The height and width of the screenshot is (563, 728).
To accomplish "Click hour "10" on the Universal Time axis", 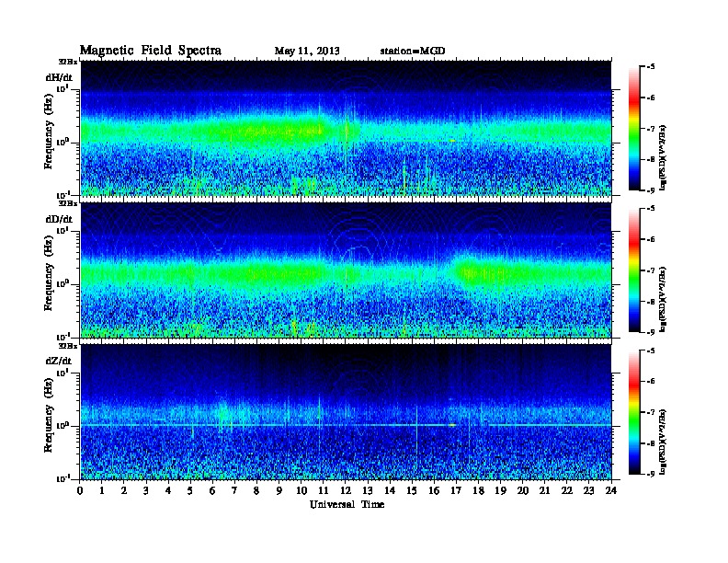I will [x=301, y=490].
